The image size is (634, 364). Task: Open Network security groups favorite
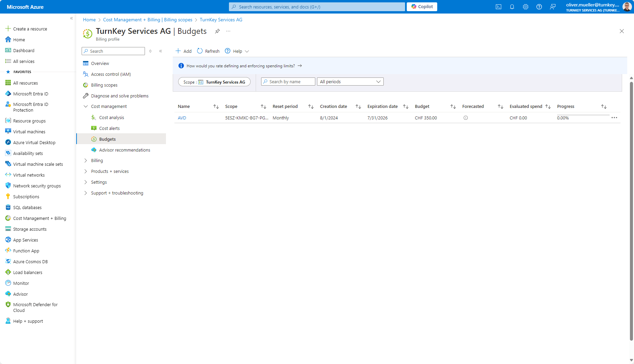(x=33, y=186)
